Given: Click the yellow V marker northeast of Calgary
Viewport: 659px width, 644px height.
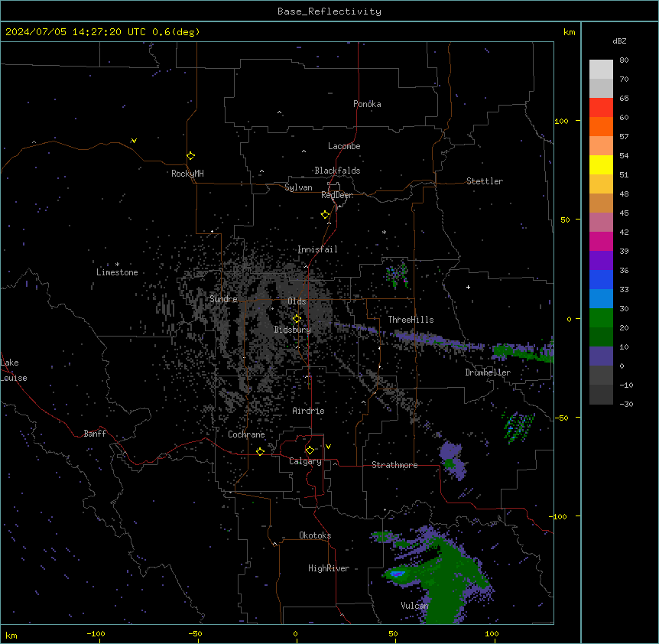Looking at the screenshot, I should [x=328, y=447].
